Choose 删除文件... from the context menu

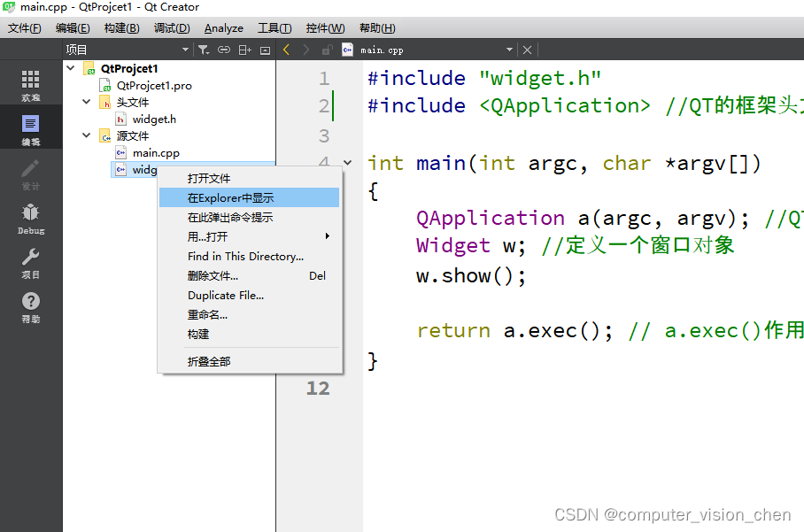point(249,276)
